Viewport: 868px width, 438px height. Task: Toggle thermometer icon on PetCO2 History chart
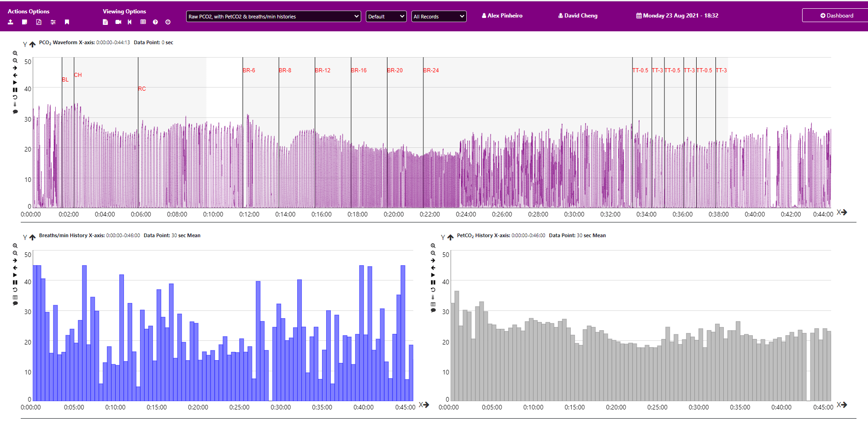click(433, 297)
